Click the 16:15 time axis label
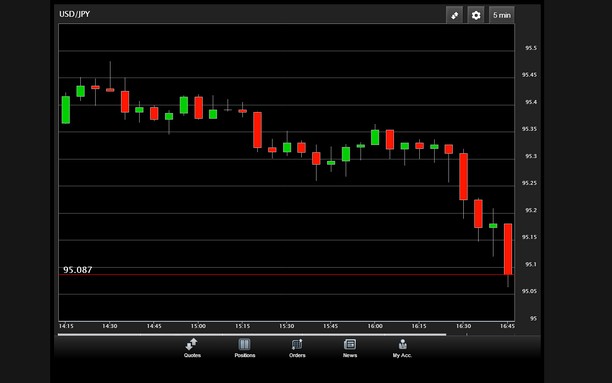The width and height of the screenshot is (612, 383). tap(419, 326)
